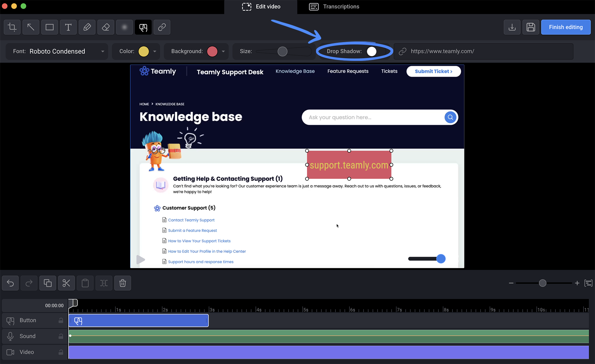Select the Link tool in toolbar
This screenshot has width=595, height=364.
pyautogui.click(x=162, y=27)
